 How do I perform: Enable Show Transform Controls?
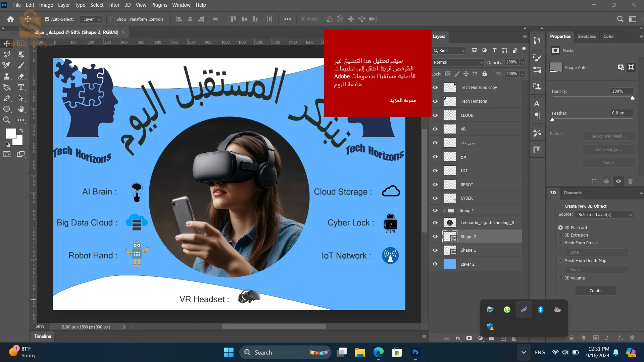coord(113,19)
